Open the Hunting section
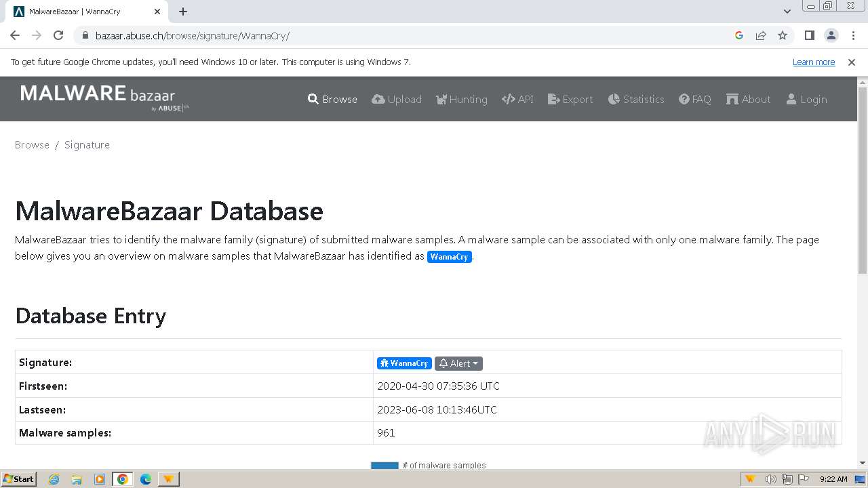Image resolution: width=868 pixels, height=488 pixels. click(461, 99)
